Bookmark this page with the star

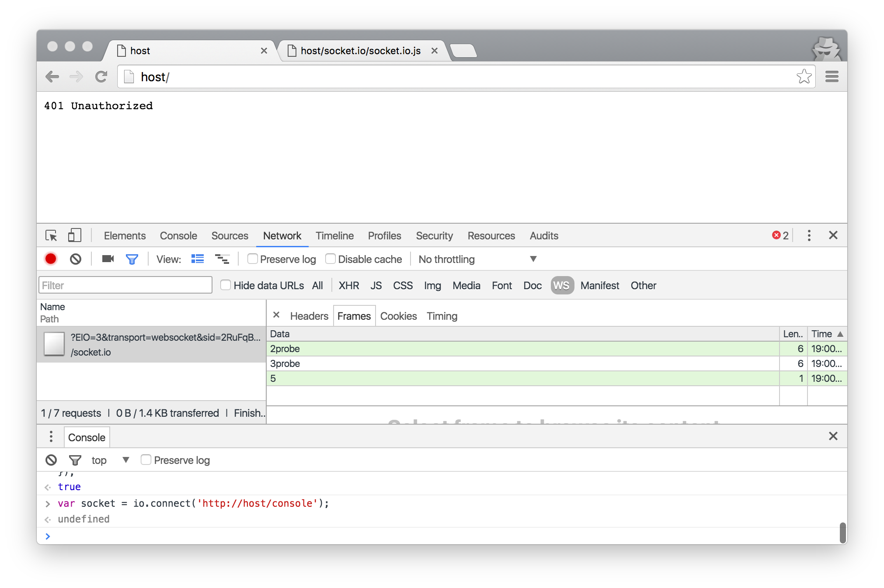tap(804, 77)
